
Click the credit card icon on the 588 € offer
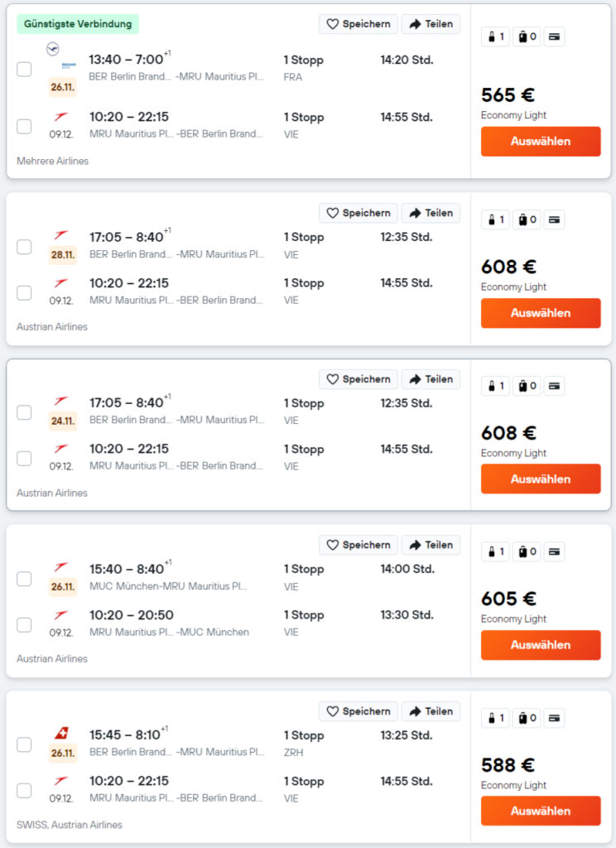[555, 718]
